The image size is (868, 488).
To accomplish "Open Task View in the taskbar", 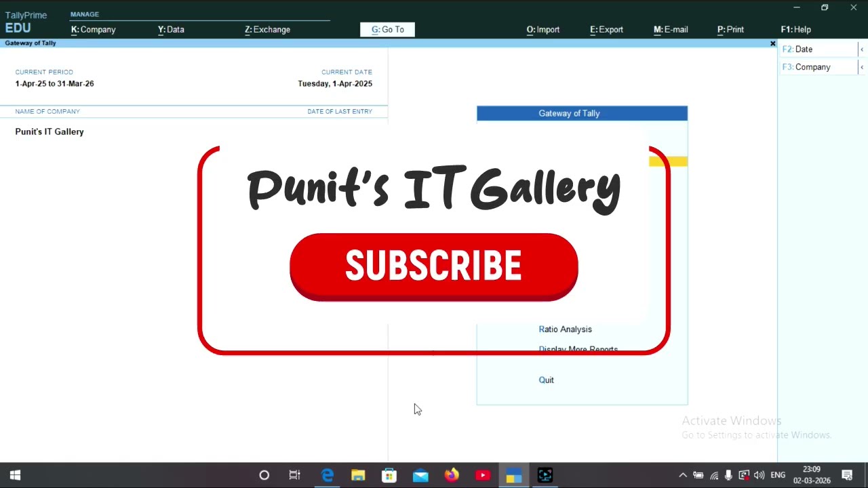I will [295, 475].
